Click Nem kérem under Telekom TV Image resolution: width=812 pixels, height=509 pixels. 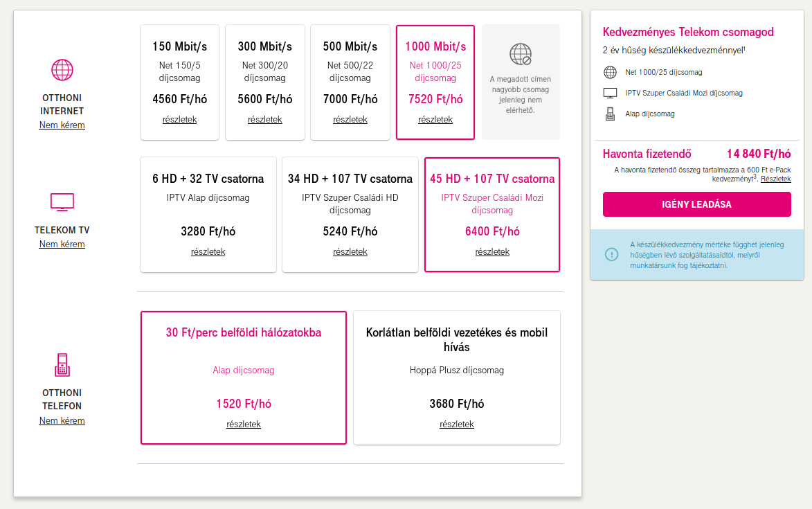pyautogui.click(x=62, y=244)
